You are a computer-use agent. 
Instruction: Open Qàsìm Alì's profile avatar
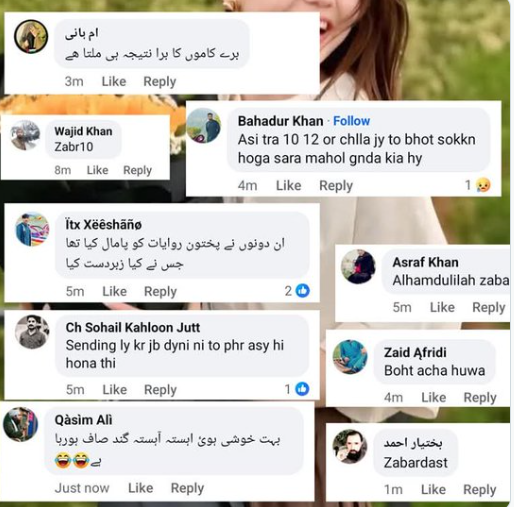tap(21, 424)
